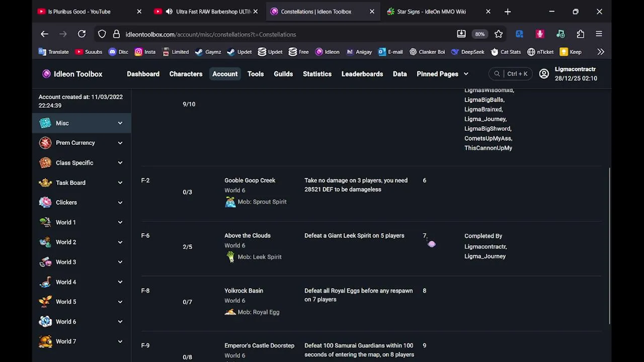Click the Idleon Toolbox logo icon
Viewport: 644px width, 362px height.
pos(47,74)
